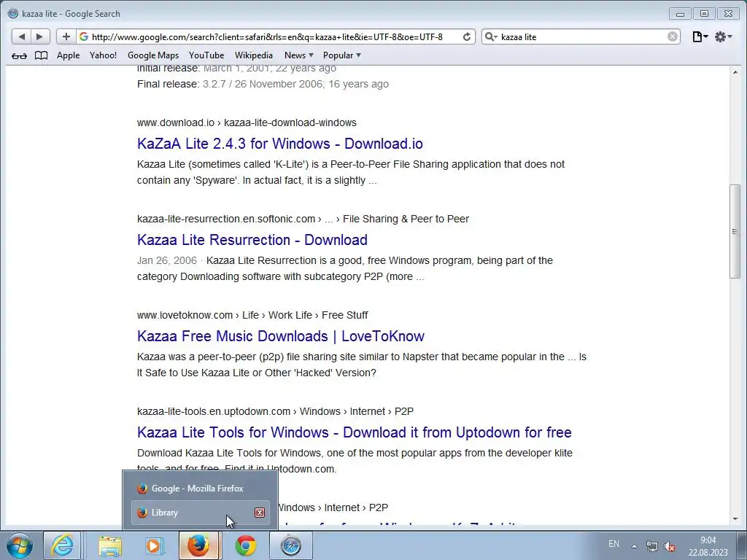The image size is (747, 560).
Task: Click the muted volume tray icon
Action: (670, 546)
